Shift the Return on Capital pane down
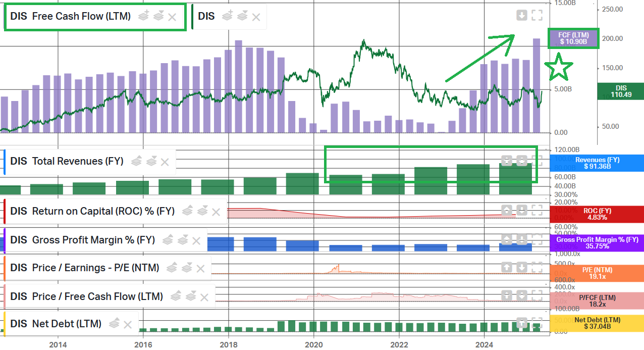The width and height of the screenshot is (644, 350). tap(522, 210)
